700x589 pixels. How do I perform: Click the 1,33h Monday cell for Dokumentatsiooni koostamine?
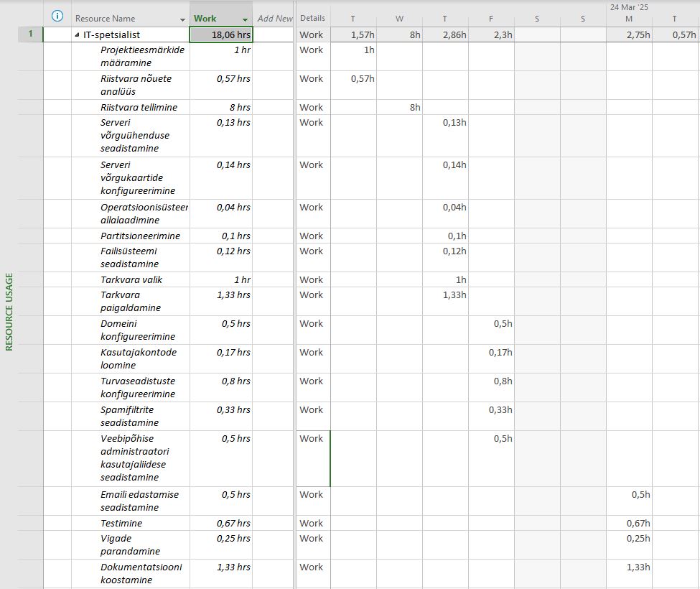[x=629, y=567]
